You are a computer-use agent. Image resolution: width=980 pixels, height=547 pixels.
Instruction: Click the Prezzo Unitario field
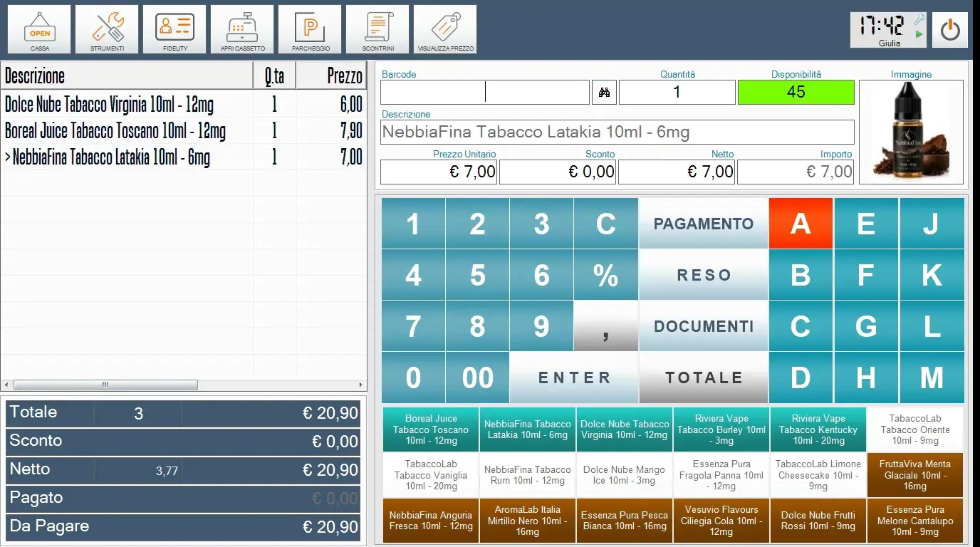439,172
